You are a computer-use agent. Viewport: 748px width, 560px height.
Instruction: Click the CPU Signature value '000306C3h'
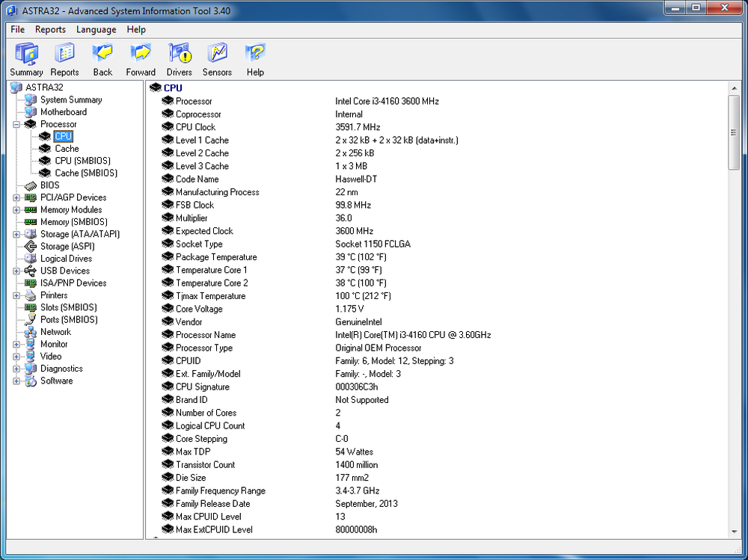click(x=356, y=387)
